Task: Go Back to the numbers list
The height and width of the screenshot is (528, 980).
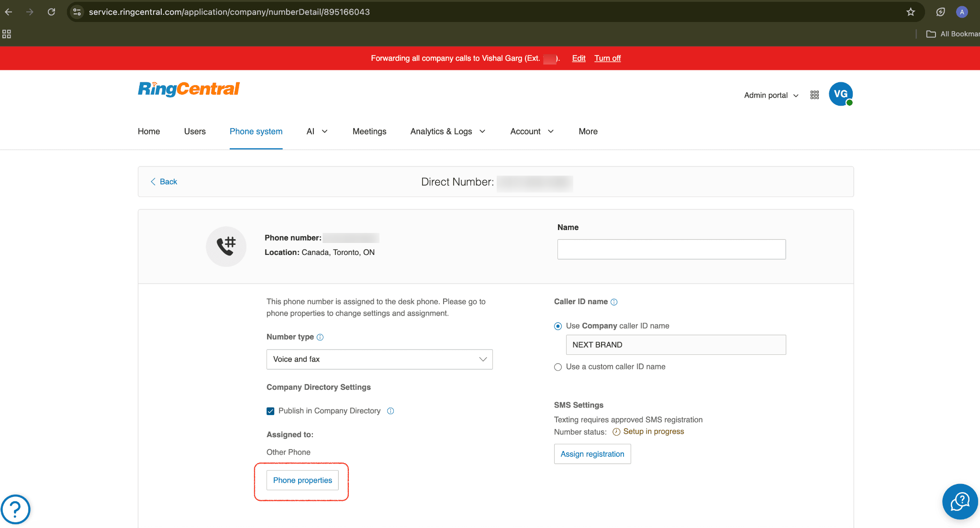Action: (x=164, y=182)
